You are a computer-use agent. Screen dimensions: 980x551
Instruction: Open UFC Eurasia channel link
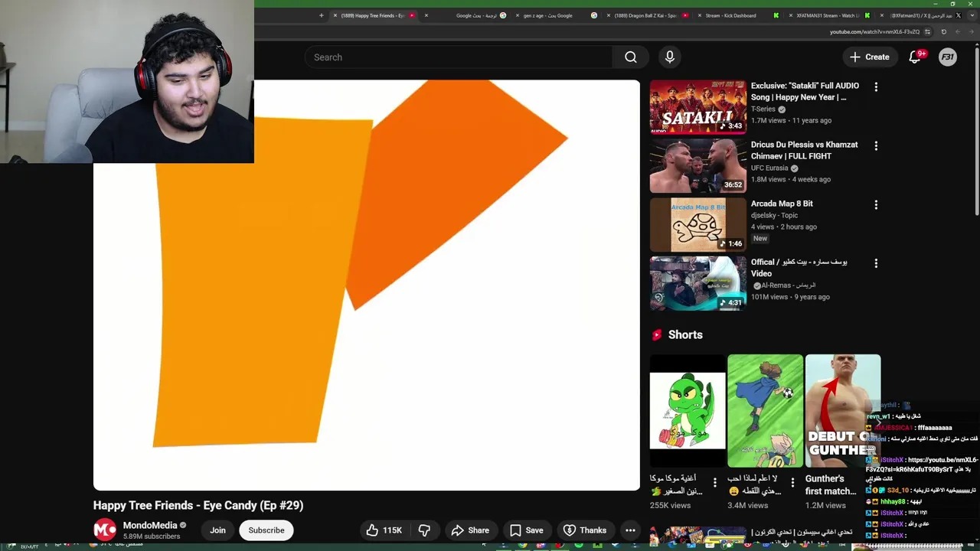(x=769, y=168)
